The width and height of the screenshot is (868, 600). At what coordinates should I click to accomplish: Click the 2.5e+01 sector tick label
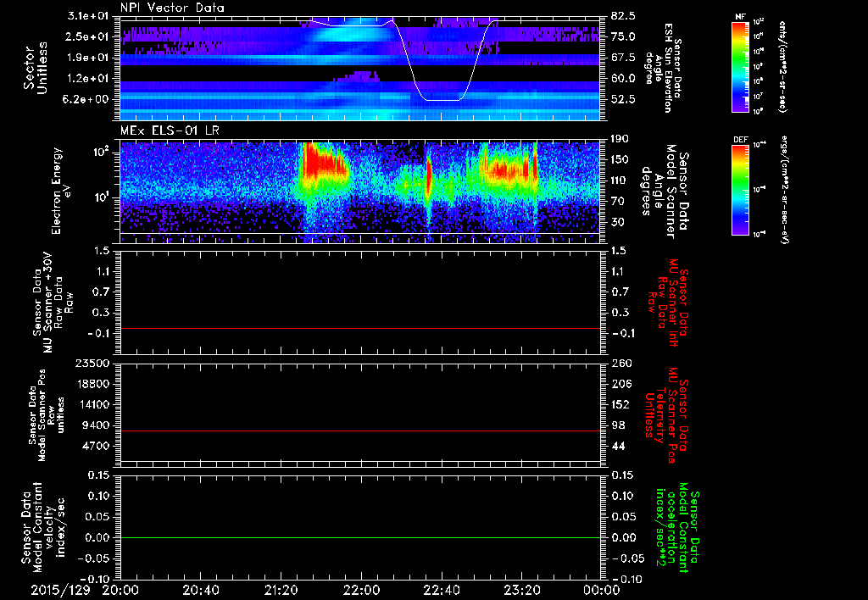pos(88,36)
